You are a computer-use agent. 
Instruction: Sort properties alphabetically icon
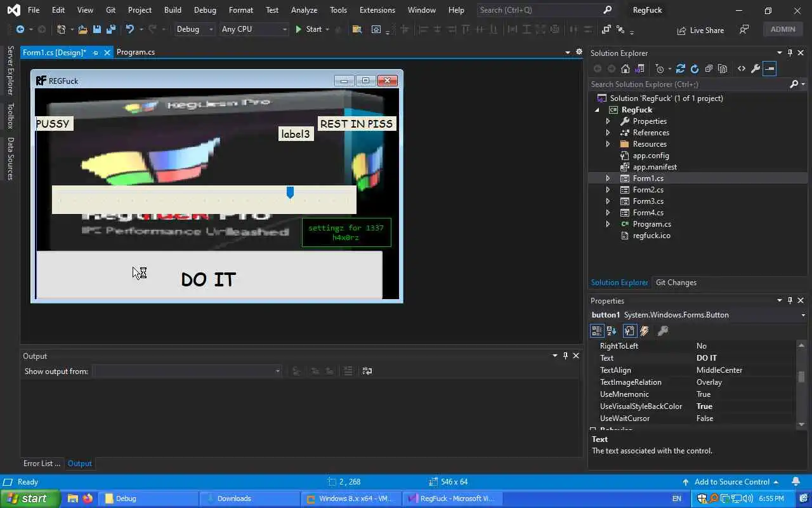[612, 331]
